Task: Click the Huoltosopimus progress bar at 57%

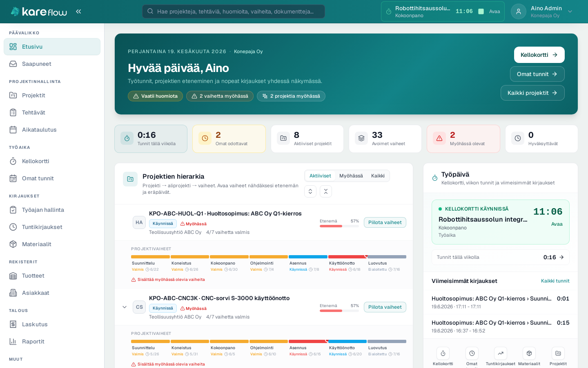Action: click(x=339, y=226)
